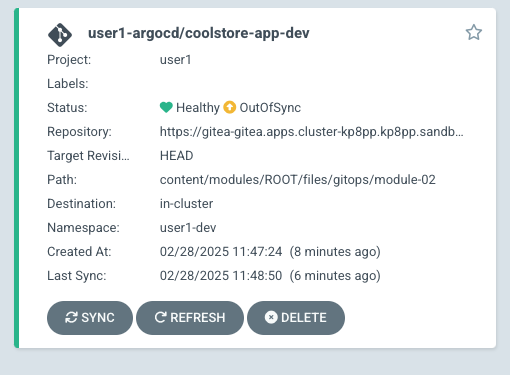Click the circular arrow icon in REFRESH
The height and width of the screenshot is (375, 510).
click(x=160, y=317)
